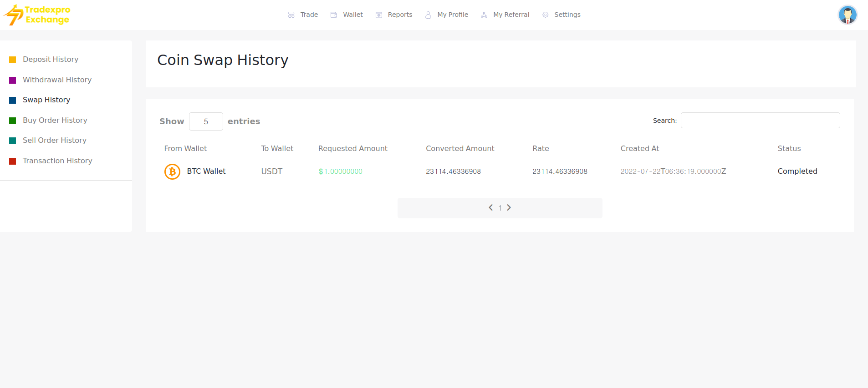Open the user avatar profile icon
The image size is (868, 388).
tap(847, 15)
